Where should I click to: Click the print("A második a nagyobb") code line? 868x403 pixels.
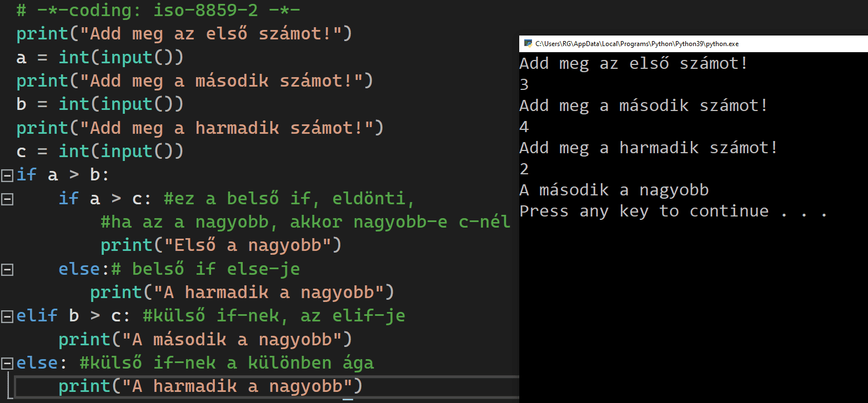pyautogui.click(x=205, y=339)
